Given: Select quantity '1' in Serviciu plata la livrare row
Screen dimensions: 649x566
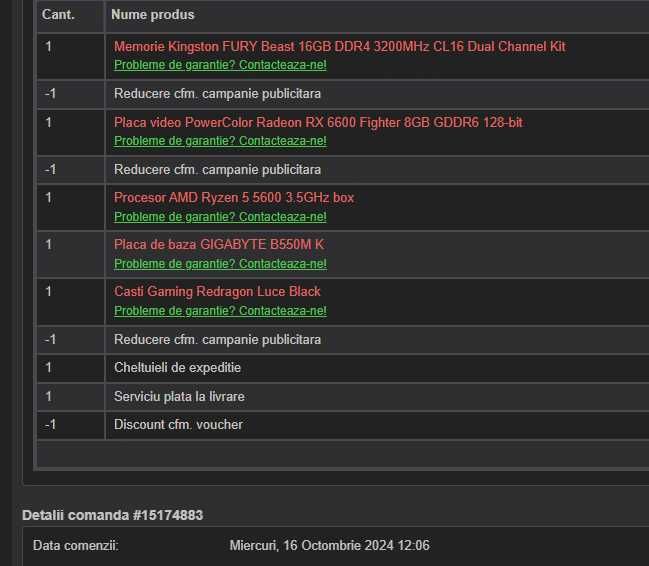Looking at the screenshot, I should point(49,397).
